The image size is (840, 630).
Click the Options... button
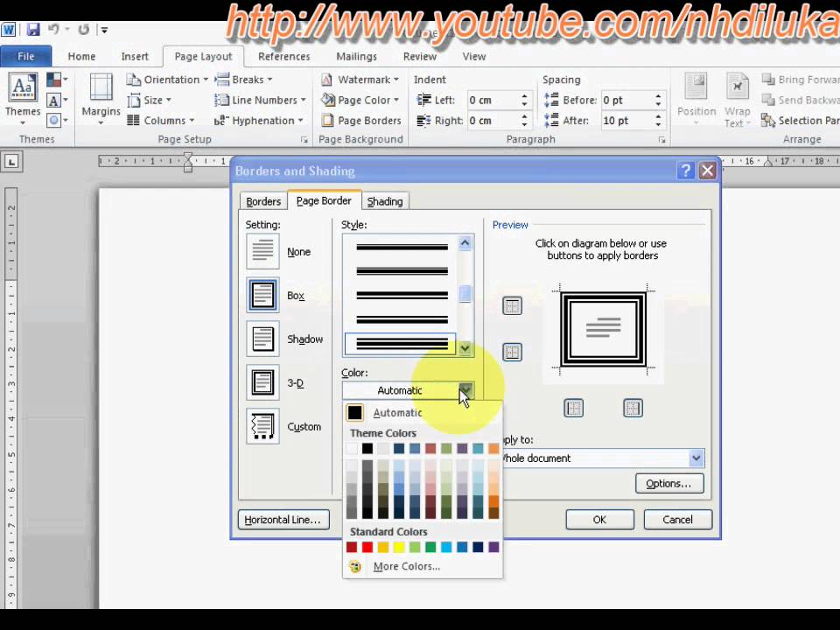pos(669,484)
